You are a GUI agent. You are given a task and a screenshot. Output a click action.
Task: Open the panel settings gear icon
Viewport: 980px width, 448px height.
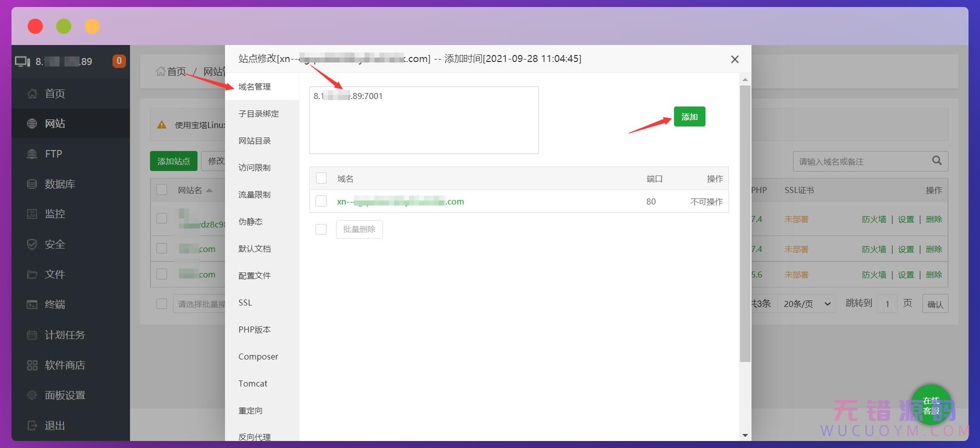pos(32,395)
